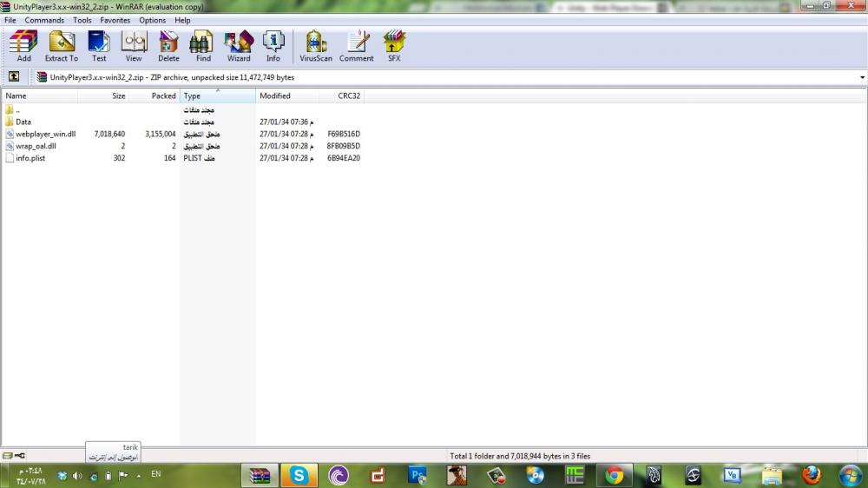
Task: Click the status bar key icon
Action: click(19, 456)
